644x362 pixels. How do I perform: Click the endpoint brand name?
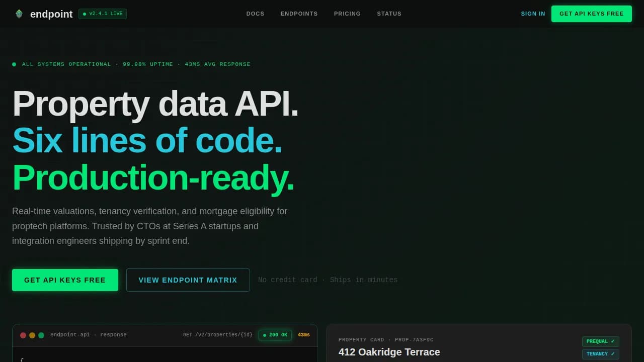pyautogui.click(x=51, y=14)
